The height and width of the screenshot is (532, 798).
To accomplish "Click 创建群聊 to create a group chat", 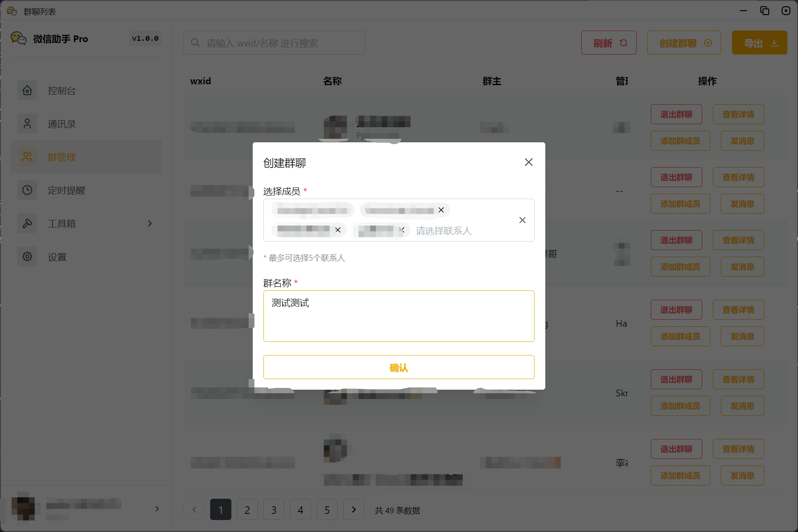I will tap(683, 43).
